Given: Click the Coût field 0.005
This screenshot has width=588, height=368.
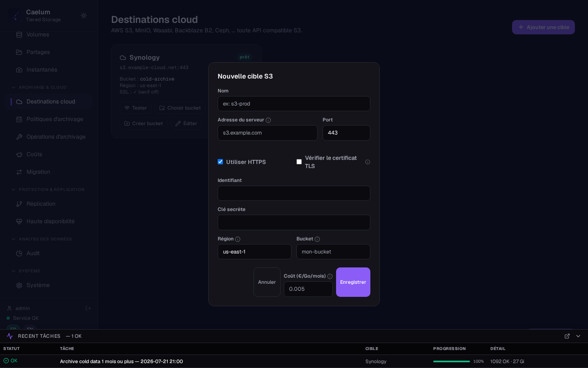Looking at the screenshot, I should 308,289.
